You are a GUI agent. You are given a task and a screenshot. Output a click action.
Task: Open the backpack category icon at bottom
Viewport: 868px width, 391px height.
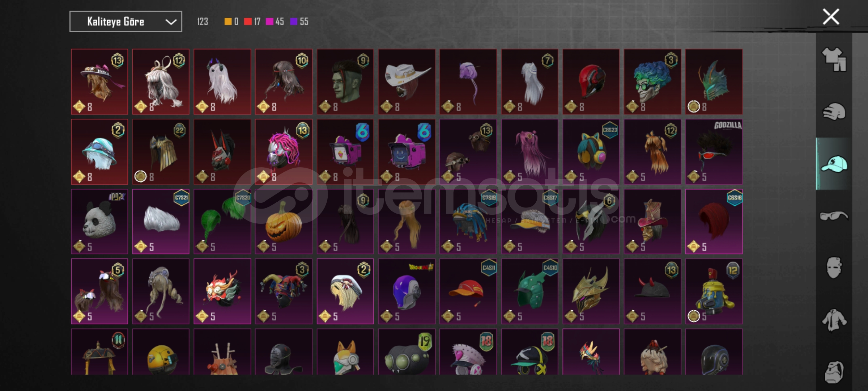[x=834, y=372]
